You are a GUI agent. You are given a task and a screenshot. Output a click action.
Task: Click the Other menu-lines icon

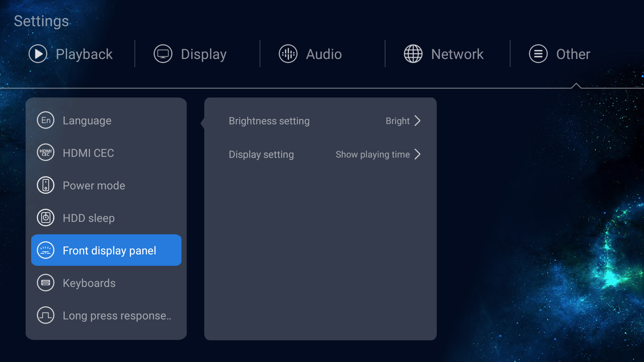pyautogui.click(x=538, y=54)
